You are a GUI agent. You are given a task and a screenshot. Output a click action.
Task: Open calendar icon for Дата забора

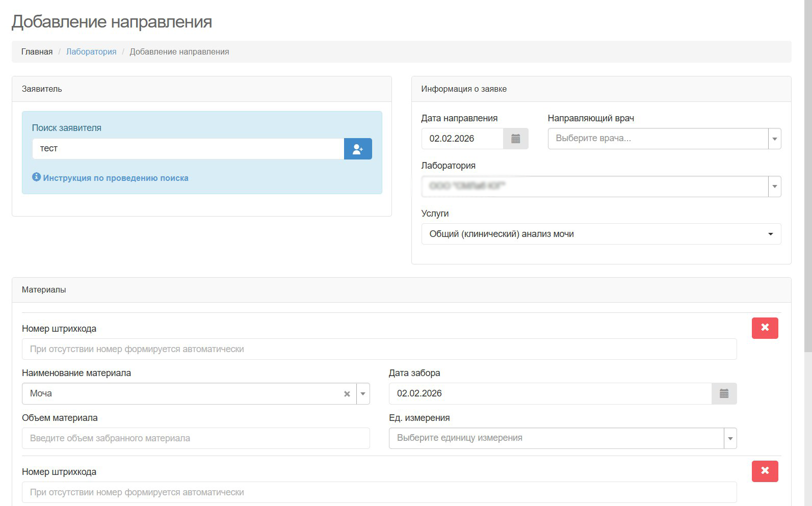pyautogui.click(x=724, y=393)
